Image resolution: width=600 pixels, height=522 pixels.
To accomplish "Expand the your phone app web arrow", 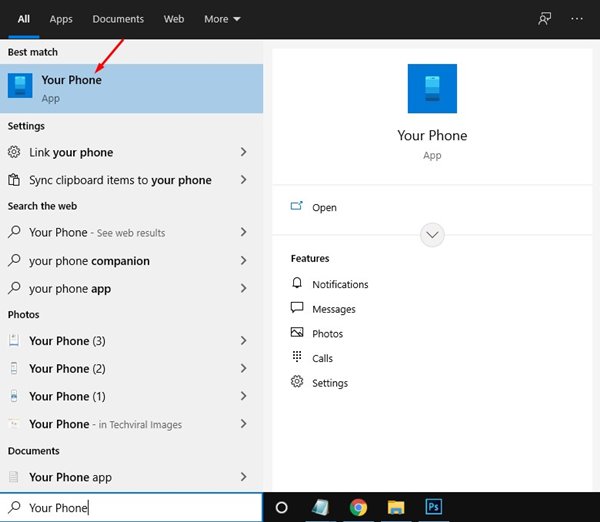I will 243,288.
